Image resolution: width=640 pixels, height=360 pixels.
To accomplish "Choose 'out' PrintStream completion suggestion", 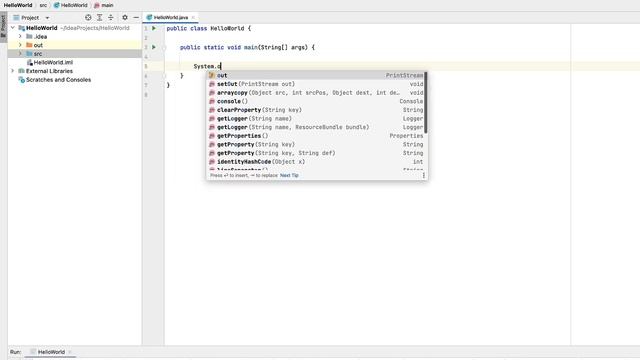I will click(x=316, y=76).
